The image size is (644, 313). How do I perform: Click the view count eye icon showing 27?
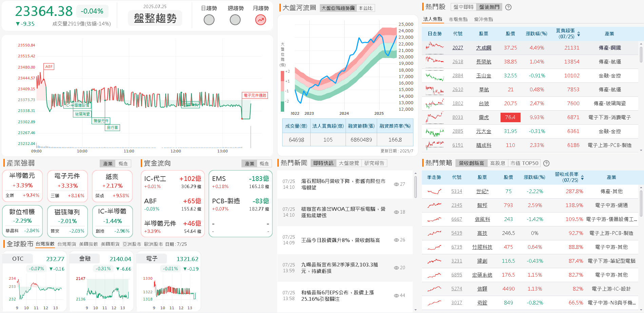pyautogui.click(x=396, y=184)
